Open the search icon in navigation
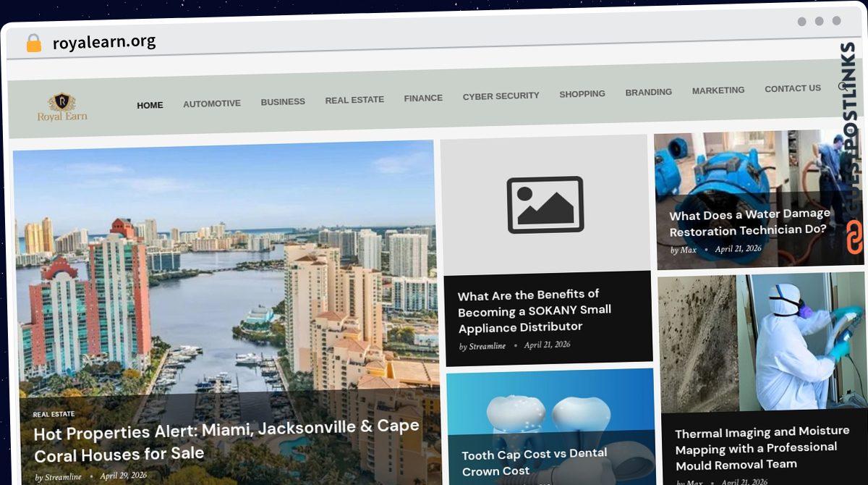Screen dimensions: 868x485 (x=842, y=87)
